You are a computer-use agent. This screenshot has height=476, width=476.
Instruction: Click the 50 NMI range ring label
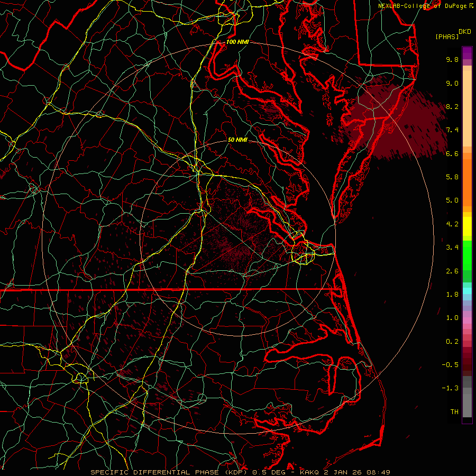(x=237, y=140)
